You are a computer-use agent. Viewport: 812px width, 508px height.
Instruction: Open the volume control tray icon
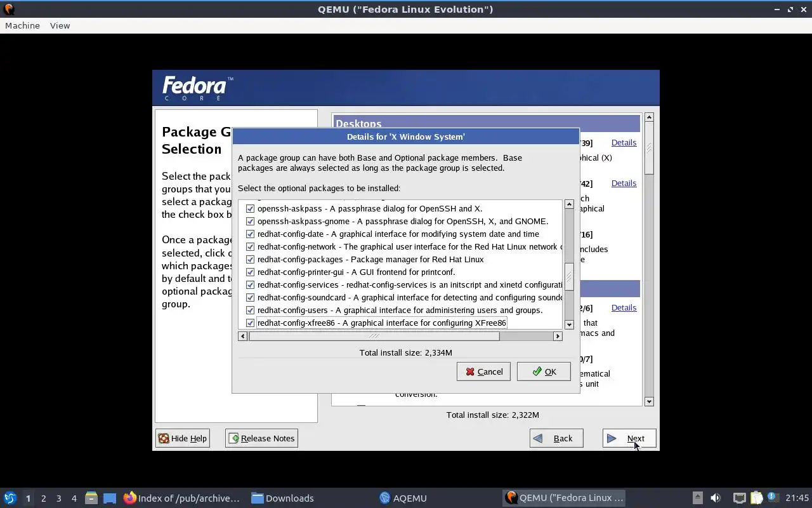click(716, 498)
